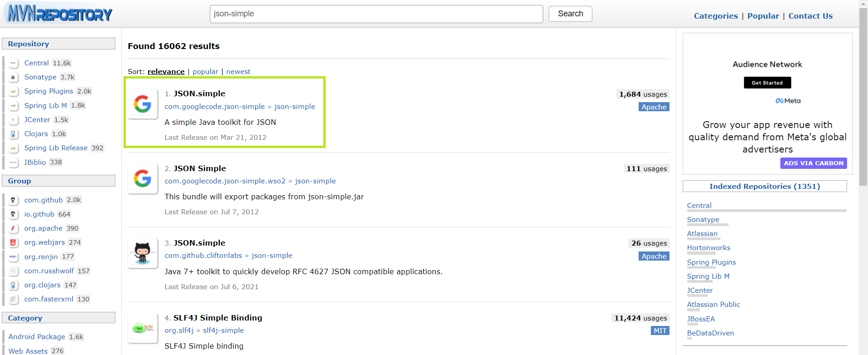Sort results by relevance
The width and height of the screenshot is (868, 355).
[166, 72]
